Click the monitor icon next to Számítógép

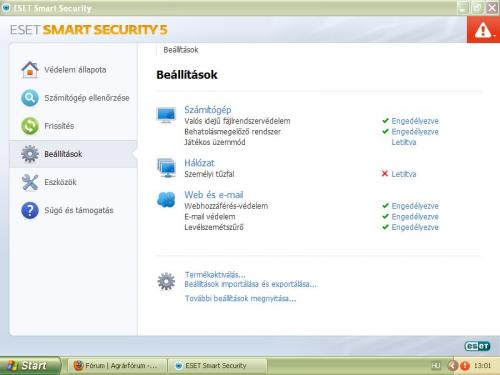click(x=166, y=115)
